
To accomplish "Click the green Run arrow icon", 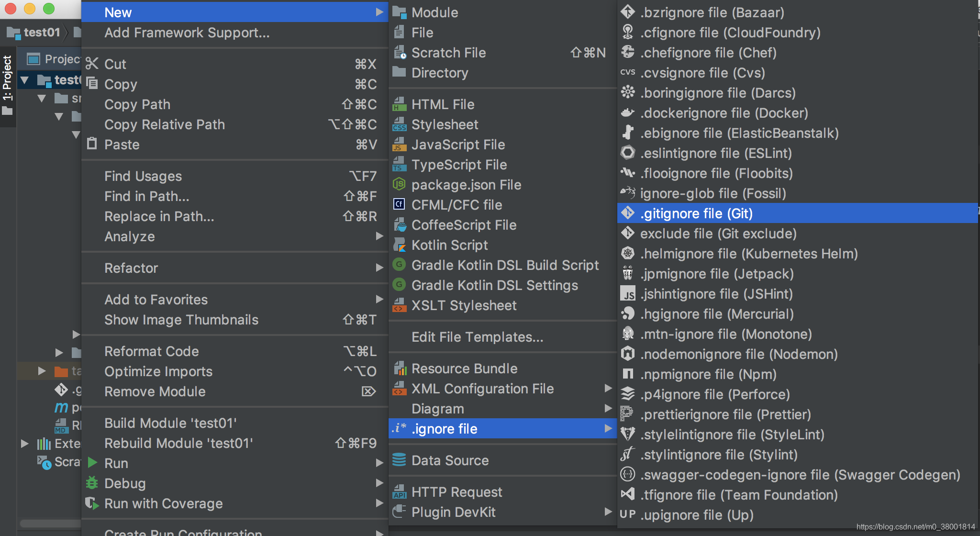I will coord(93,463).
